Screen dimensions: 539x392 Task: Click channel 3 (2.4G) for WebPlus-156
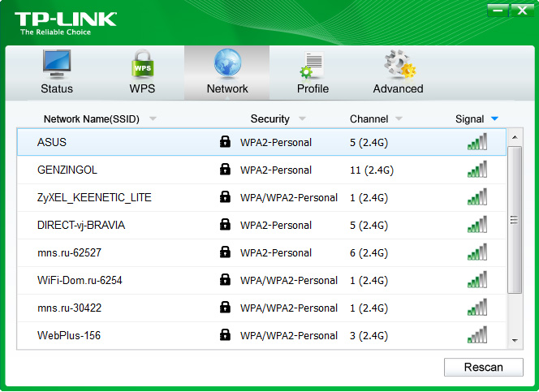pos(369,336)
